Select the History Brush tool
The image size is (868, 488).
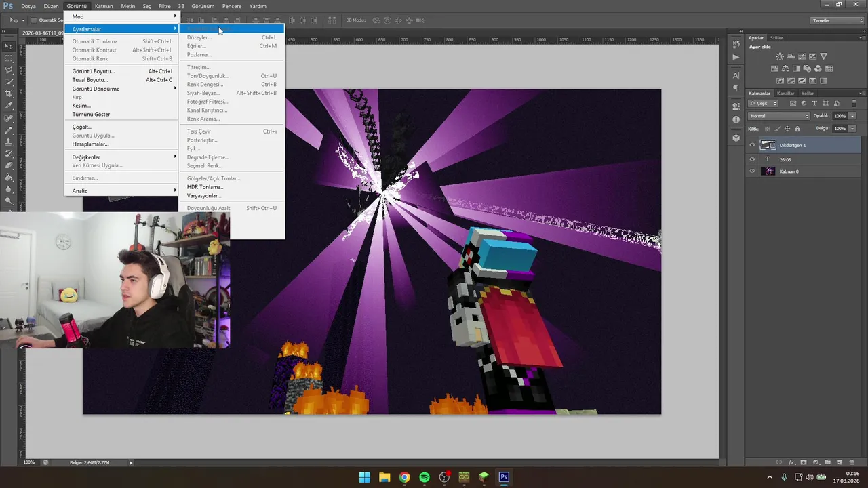pyautogui.click(x=9, y=153)
